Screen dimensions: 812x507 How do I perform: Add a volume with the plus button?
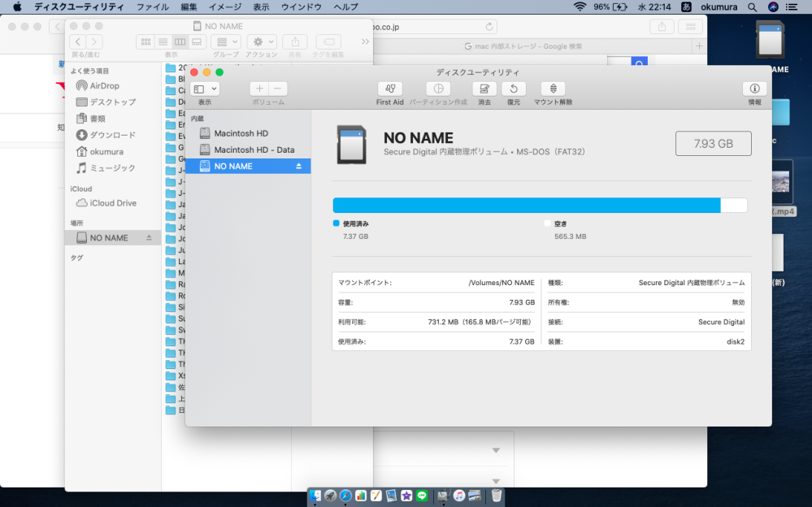[259, 89]
